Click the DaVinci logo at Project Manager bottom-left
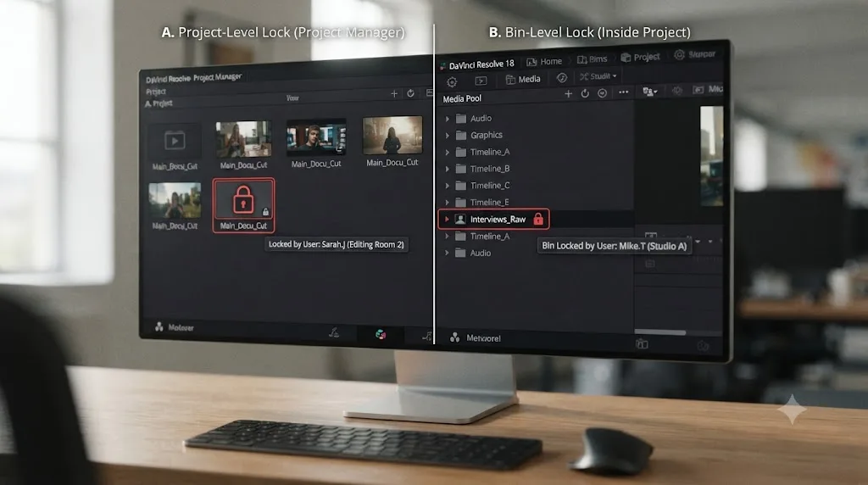Viewport: 868px width, 485px height. pos(159,326)
